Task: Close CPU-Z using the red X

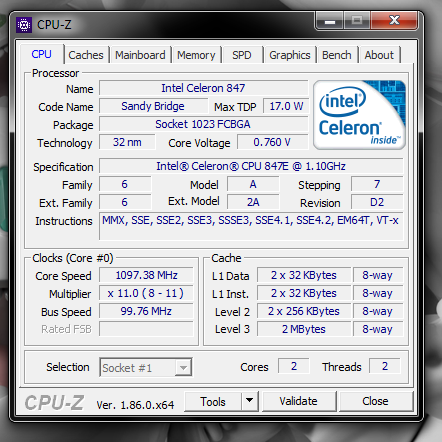Action: coord(394,21)
